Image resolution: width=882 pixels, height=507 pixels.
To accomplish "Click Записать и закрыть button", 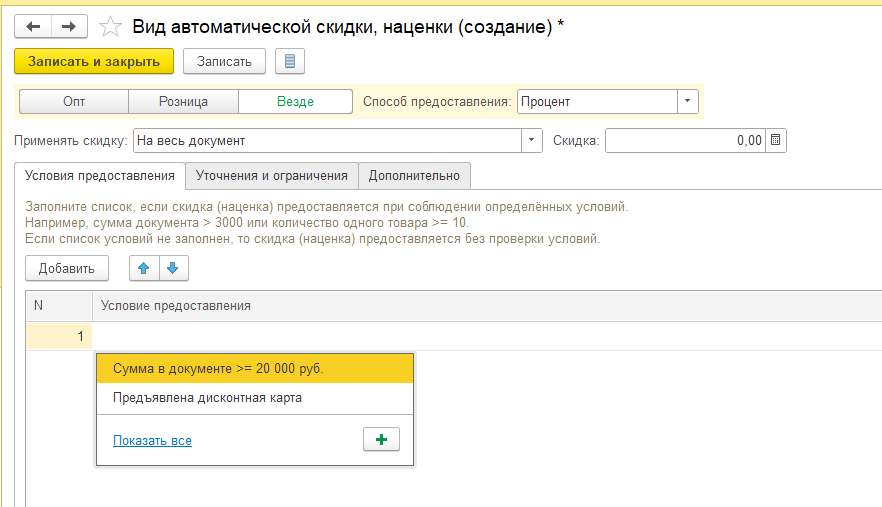I will 94,61.
